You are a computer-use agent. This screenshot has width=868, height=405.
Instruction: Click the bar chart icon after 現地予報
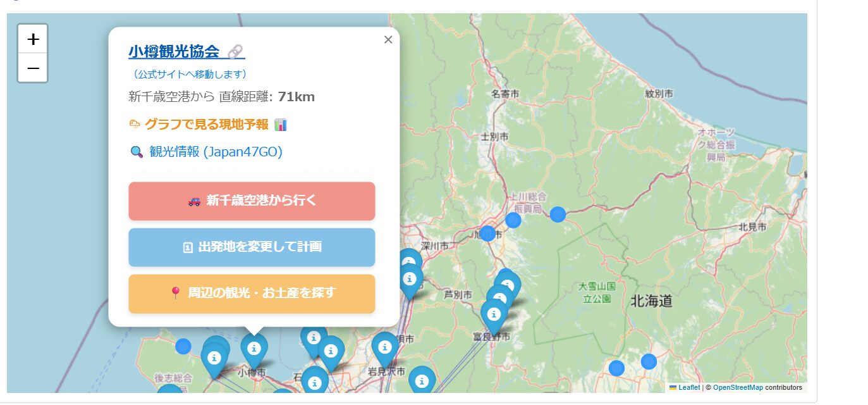point(281,124)
